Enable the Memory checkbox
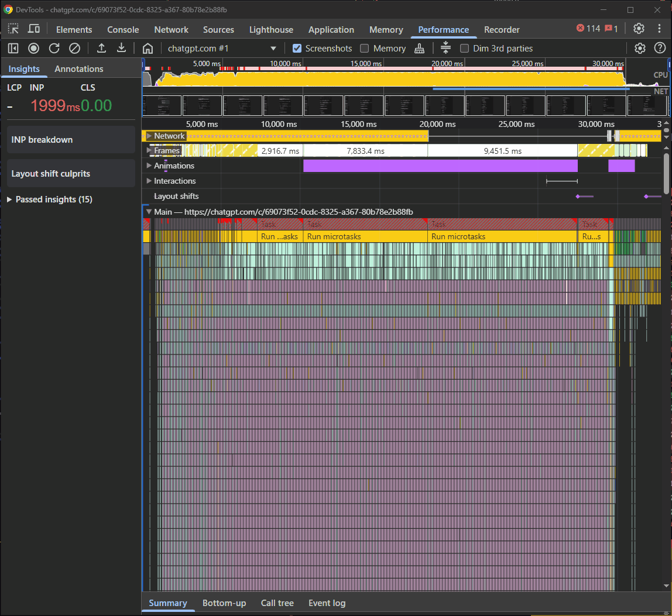Viewport: 672px width, 616px height. [x=364, y=49]
